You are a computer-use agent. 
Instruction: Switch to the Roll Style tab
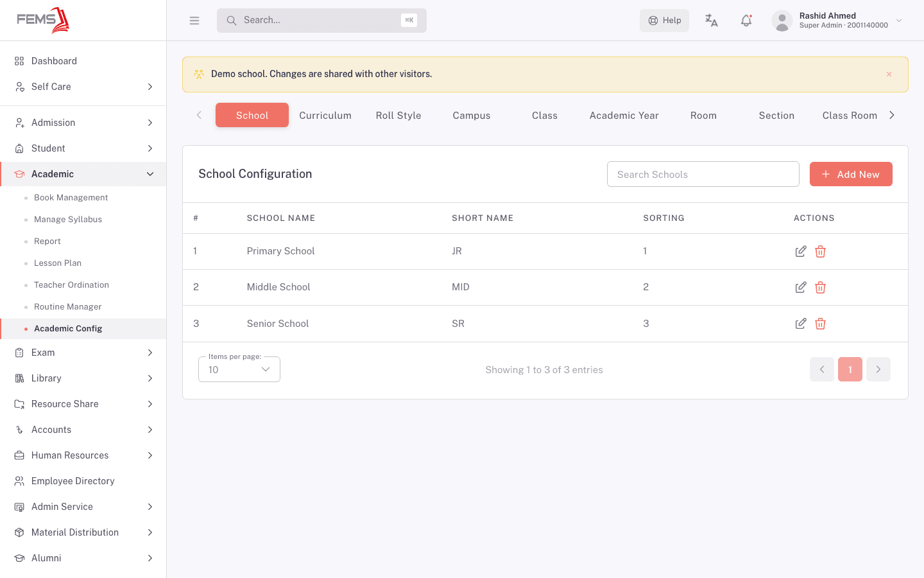point(398,116)
